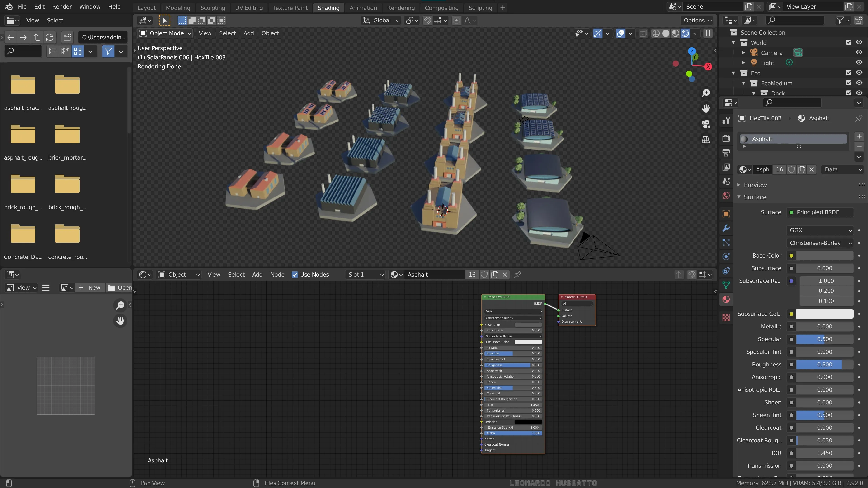Pause viewport rendering with the pause button

pos(708,33)
